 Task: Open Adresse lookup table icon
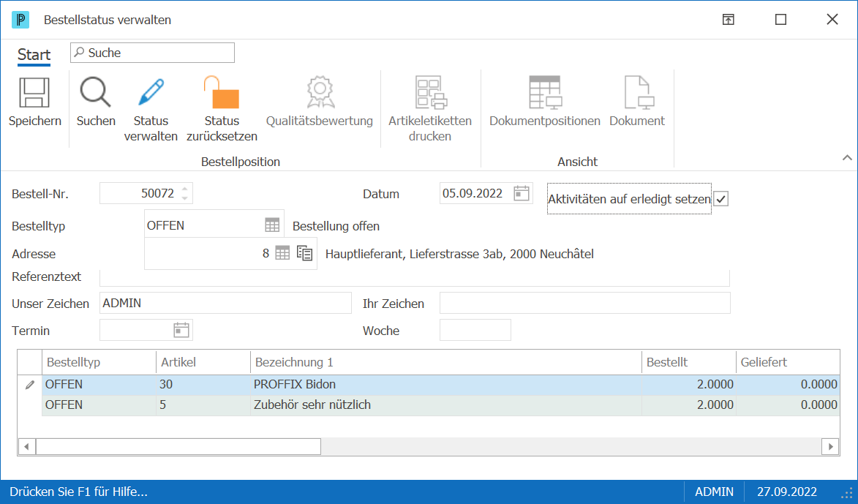(282, 253)
